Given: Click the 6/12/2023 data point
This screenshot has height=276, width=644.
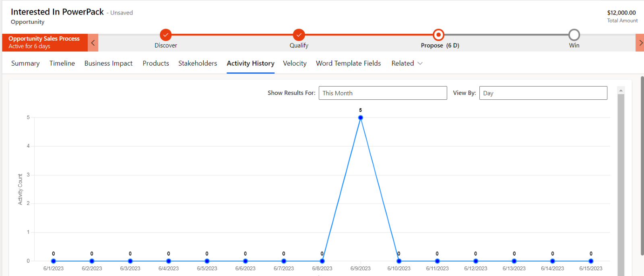Looking at the screenshot, I should coord(476,261).
